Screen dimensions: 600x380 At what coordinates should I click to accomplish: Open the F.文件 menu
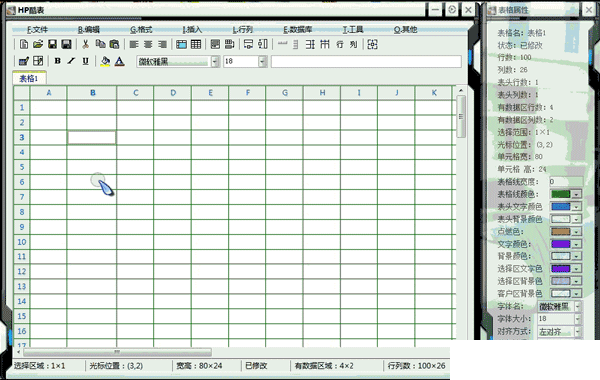pyautogui.click(x=37, y=29)
